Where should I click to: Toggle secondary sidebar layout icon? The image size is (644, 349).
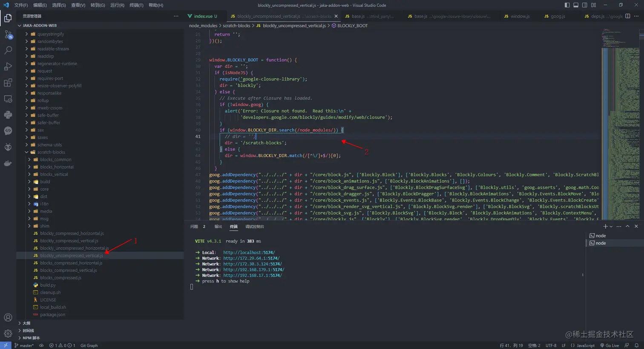[585, 5]
